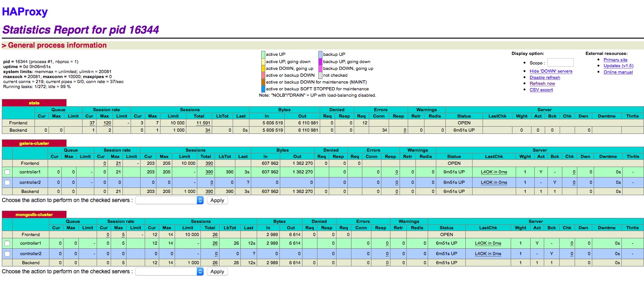Click the 5 606 519 bytes in for stats Frontend
Viewport: 644px width, 281px height.
273,123
